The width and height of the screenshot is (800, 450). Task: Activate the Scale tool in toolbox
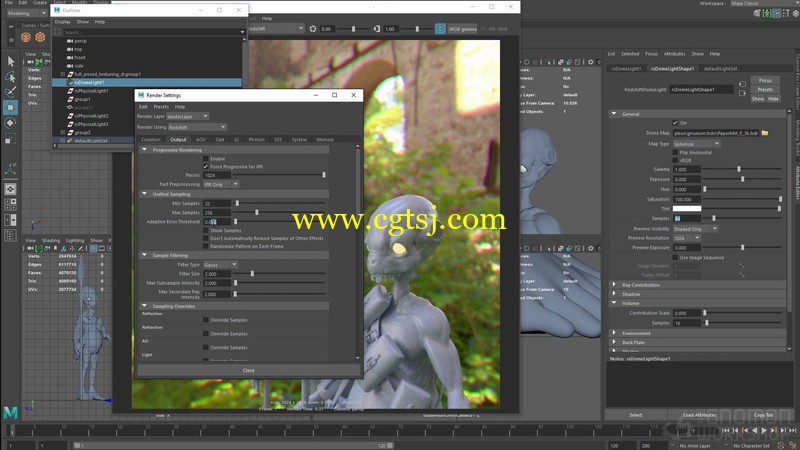coord(10,139)
